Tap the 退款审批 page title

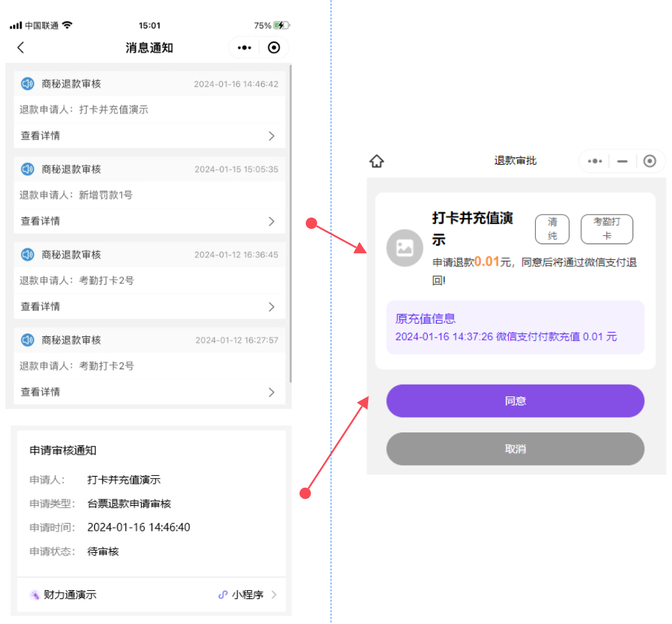515,160
